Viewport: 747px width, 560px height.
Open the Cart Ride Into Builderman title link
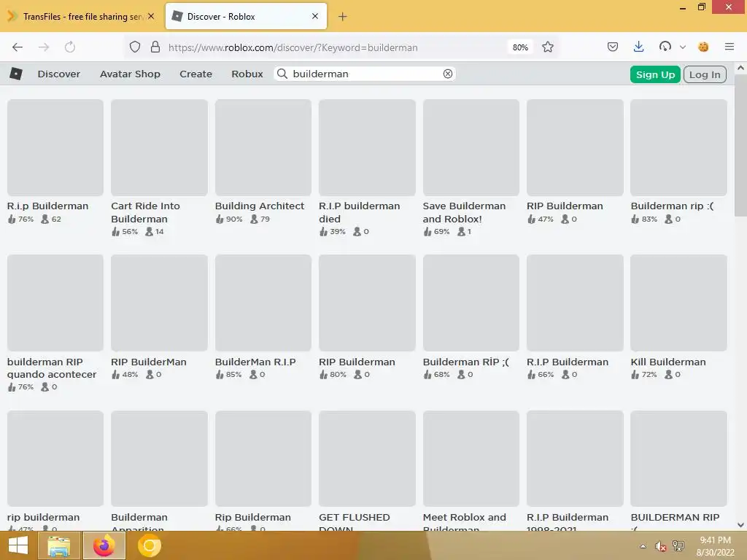click(x=146, y=212)
